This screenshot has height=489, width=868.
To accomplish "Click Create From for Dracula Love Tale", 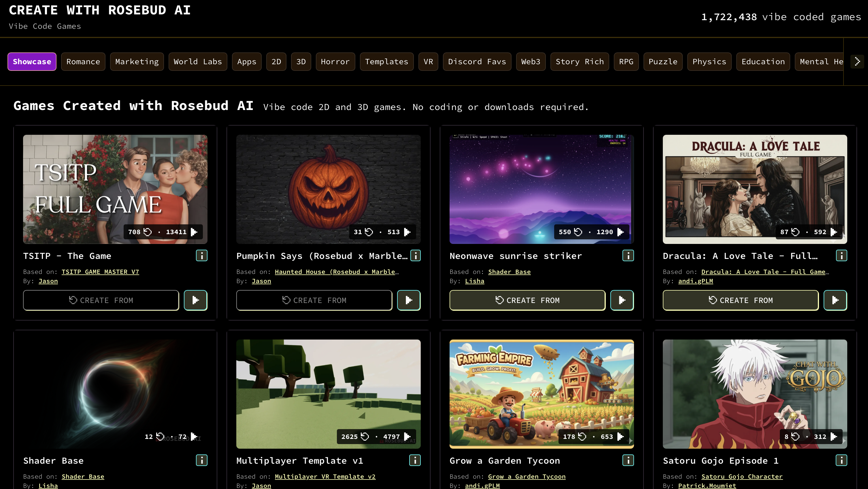I will tap(740, 300).
